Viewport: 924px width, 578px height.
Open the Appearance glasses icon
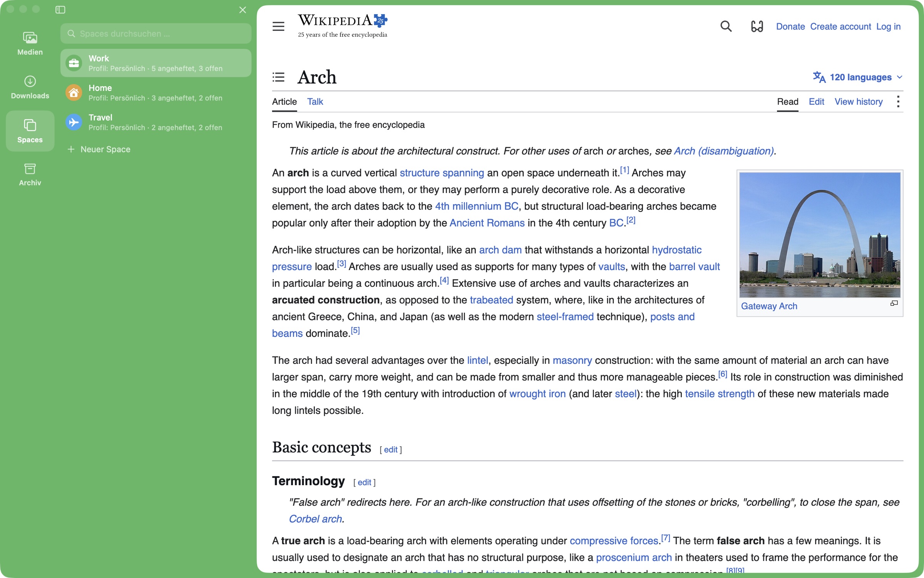point(757,26)
